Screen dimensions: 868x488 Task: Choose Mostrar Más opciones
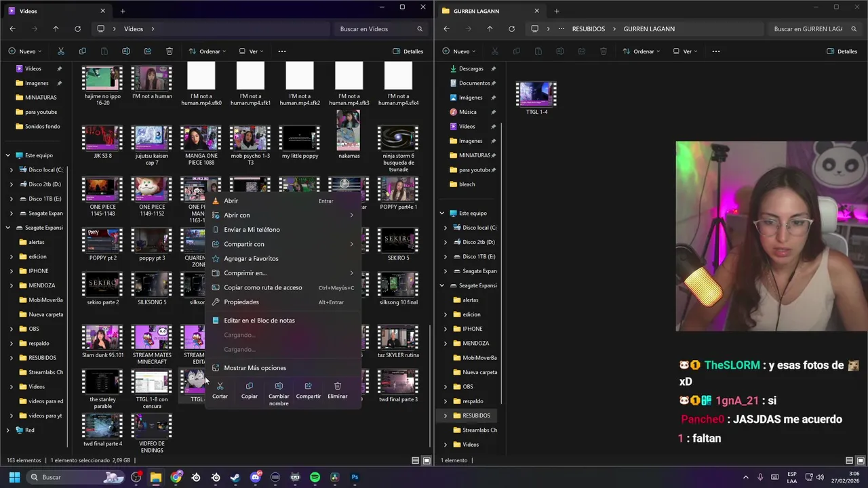(x=283, y=368)
